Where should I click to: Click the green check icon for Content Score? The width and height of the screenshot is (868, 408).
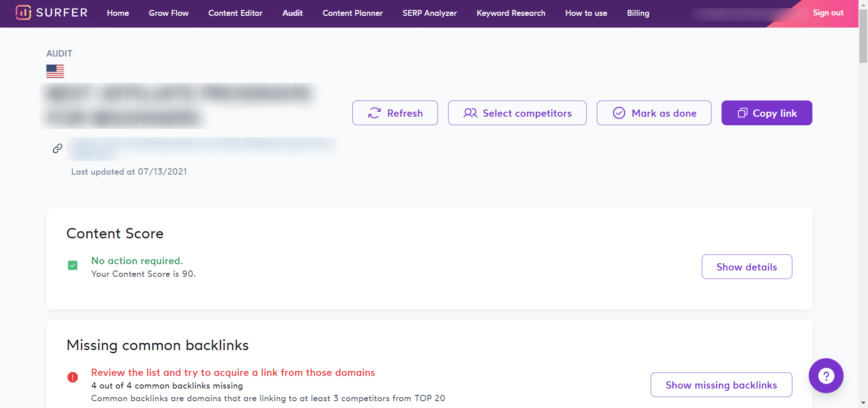[x=72, y=265]
